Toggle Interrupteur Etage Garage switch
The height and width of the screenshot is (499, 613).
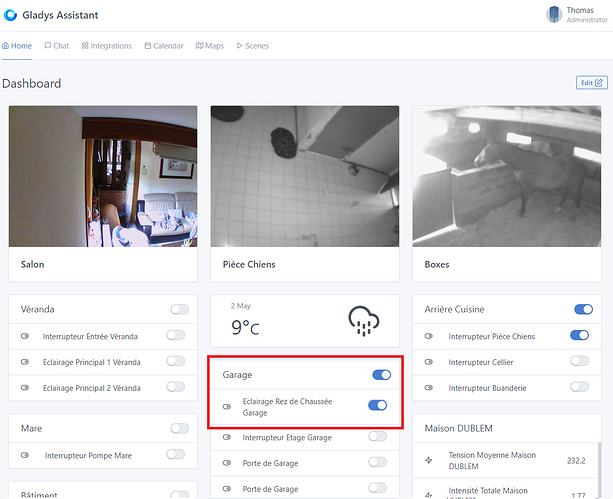pyautogui.click(x=378, y=436)
